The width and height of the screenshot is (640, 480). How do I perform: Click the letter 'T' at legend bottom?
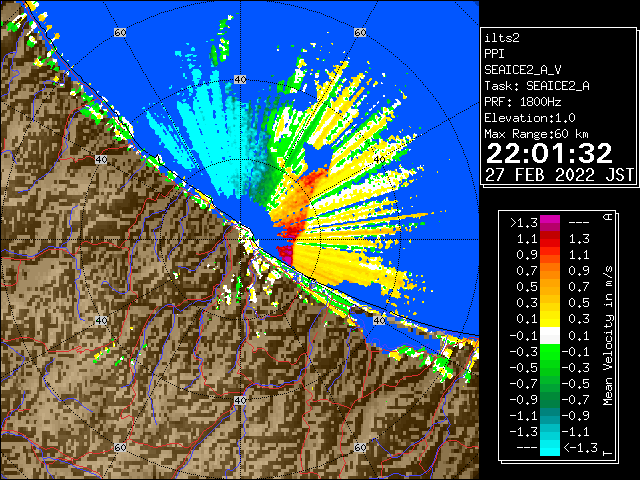[x=608, y=453]
